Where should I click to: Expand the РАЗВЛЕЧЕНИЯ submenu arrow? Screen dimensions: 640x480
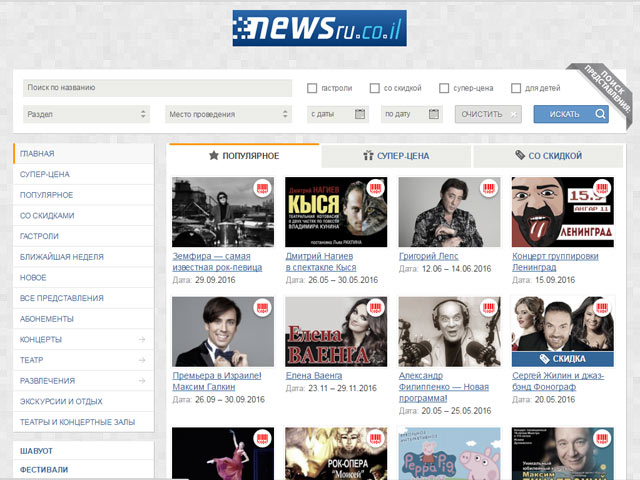point(142,380)
